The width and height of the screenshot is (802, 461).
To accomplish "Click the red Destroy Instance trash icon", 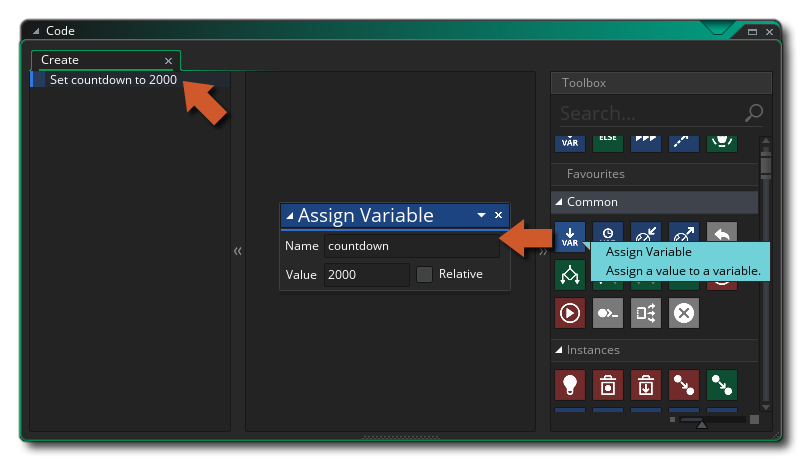I will pos(608,385).
